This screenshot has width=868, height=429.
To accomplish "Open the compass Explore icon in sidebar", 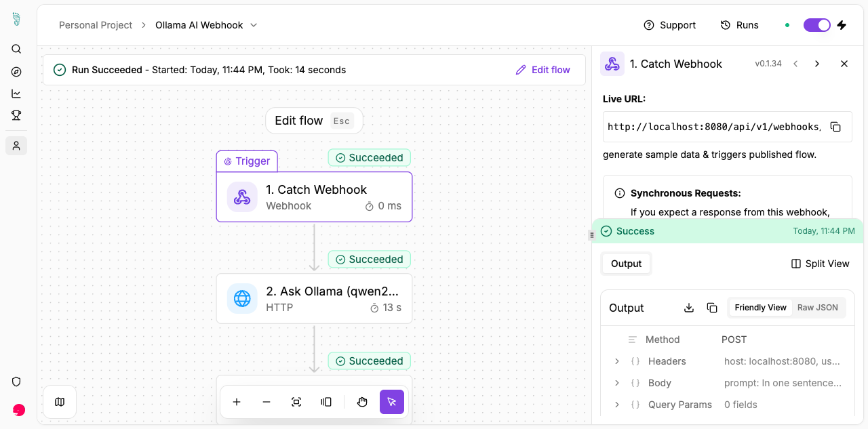I will point(16,72).
